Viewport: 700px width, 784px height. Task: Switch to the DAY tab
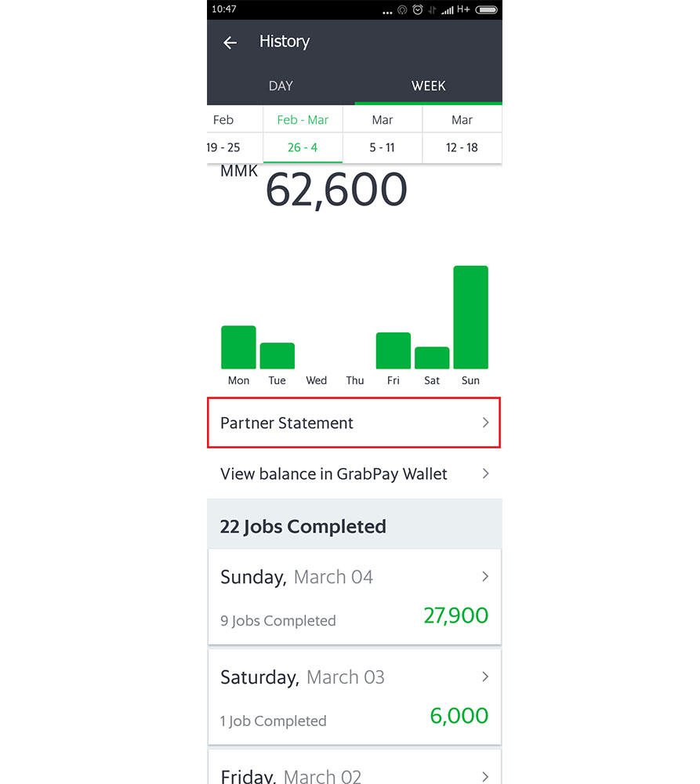point(281,86)
